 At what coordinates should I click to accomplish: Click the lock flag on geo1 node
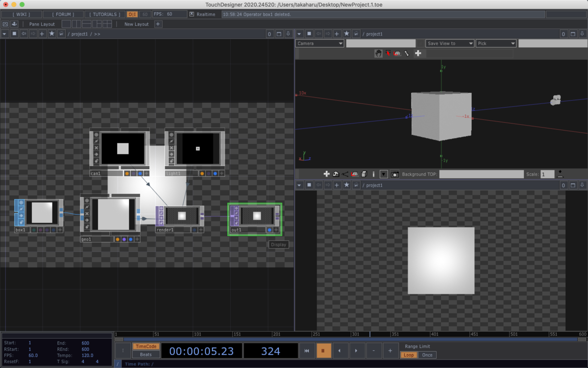[x=87, y=227]
